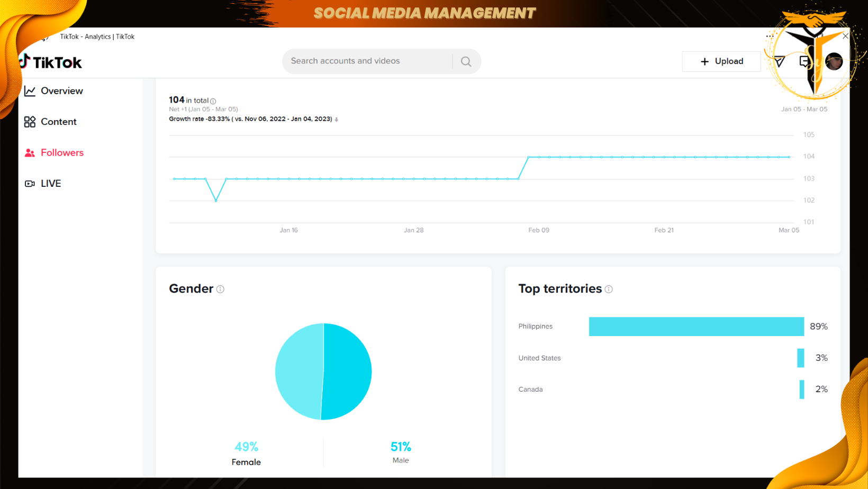Click the 'Net +1 (Jan 05 - Mar 05)' text
868x489 pixels.
pyautogui.click(x=203, y=110)
